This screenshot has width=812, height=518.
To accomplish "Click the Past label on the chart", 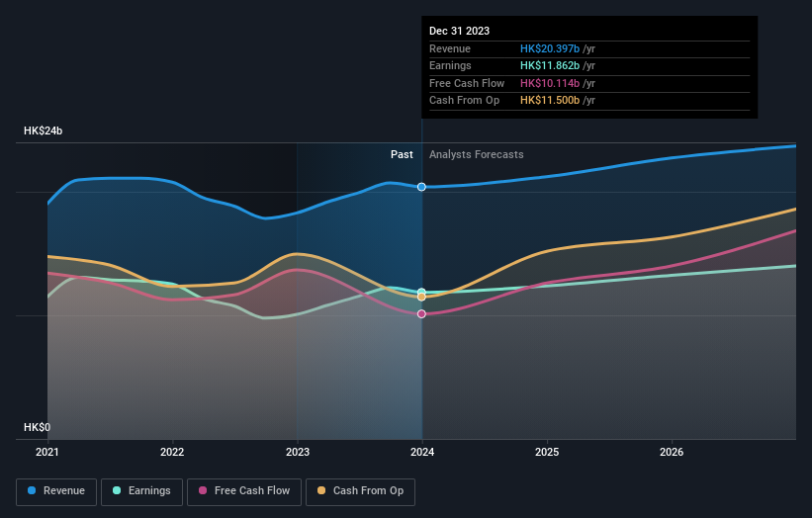I will point(402,155).
